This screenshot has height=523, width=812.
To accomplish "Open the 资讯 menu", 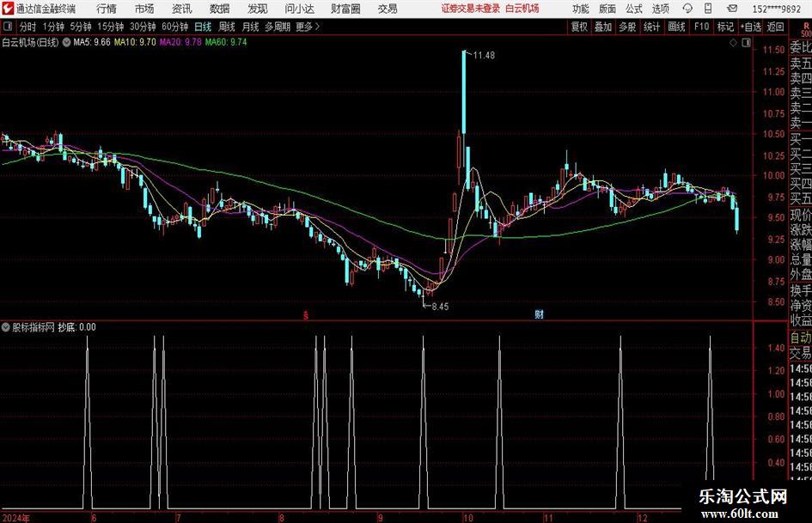I will pos(182,9).
